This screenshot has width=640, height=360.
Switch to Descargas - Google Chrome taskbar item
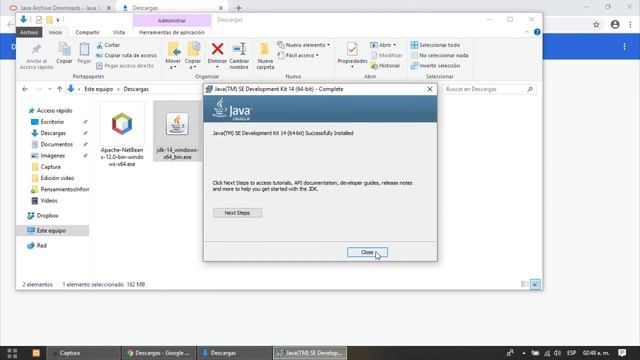click(x=158, y=353)
